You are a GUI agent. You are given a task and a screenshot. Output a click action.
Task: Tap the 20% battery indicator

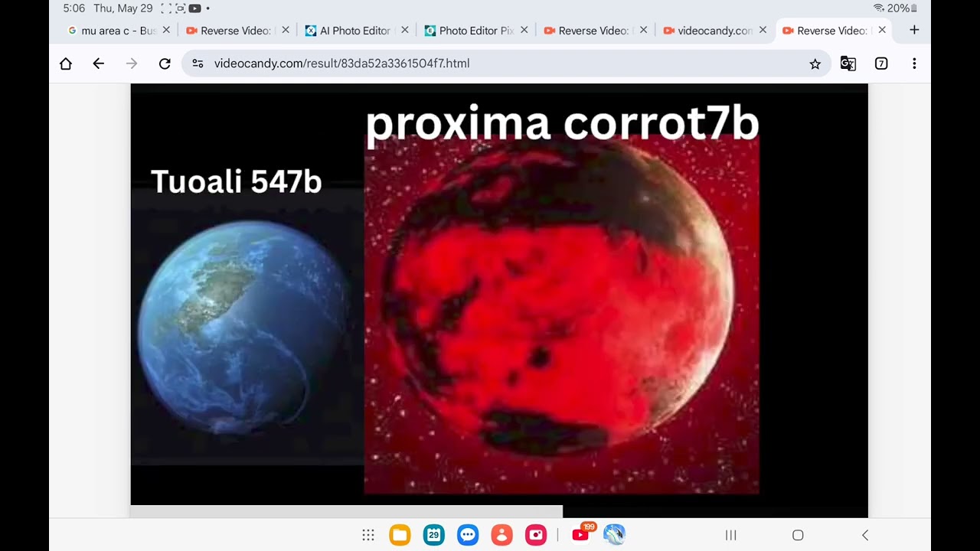pos(902,8)
